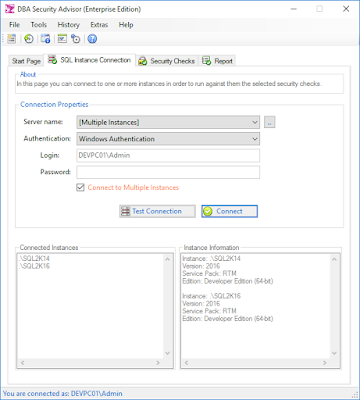Click the Connect button
Viewport: 360px width, 400px height.
(x=229, y=211)
